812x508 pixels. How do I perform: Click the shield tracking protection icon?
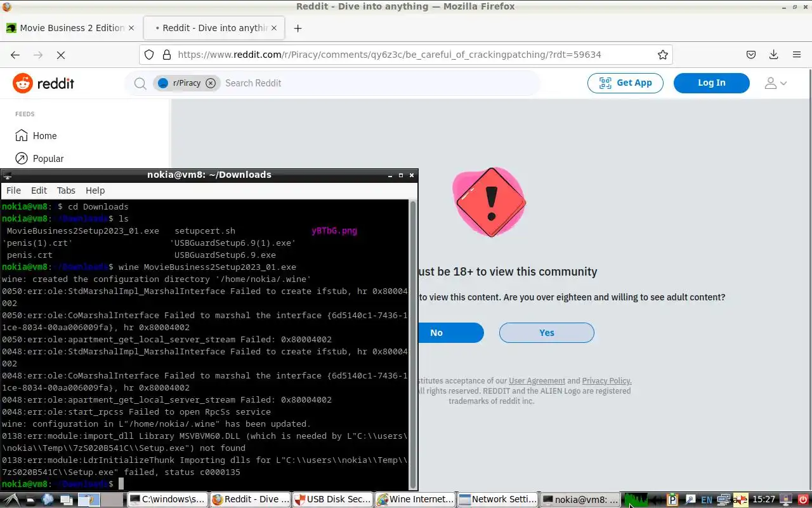[149, 55]
